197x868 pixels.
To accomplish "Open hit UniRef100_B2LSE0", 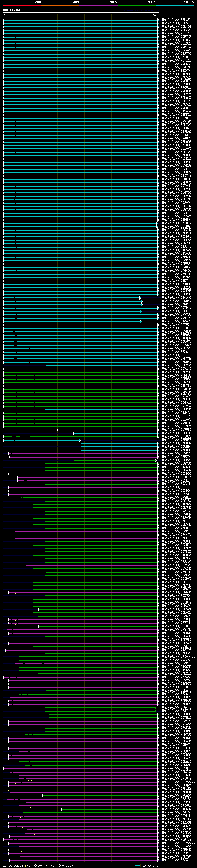I will click(176, 23).
